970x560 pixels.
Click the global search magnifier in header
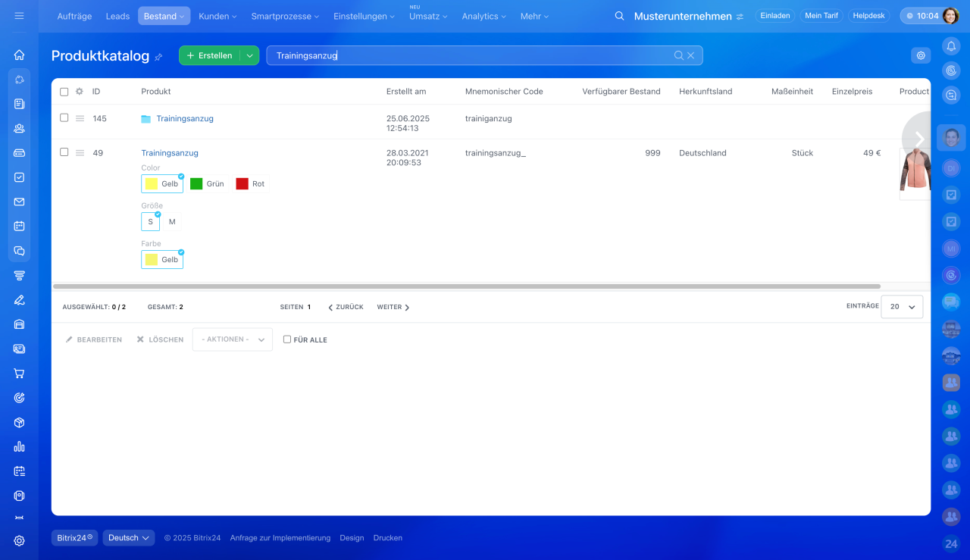(619, 16)
